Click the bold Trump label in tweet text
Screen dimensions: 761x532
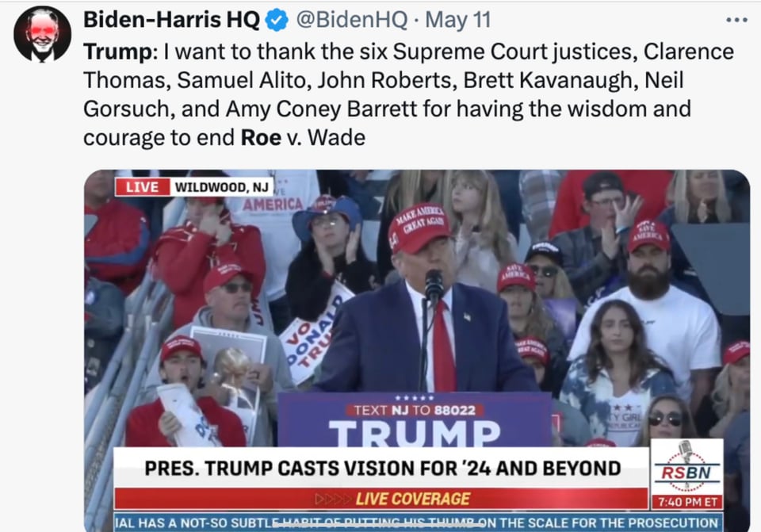[118, 52]
